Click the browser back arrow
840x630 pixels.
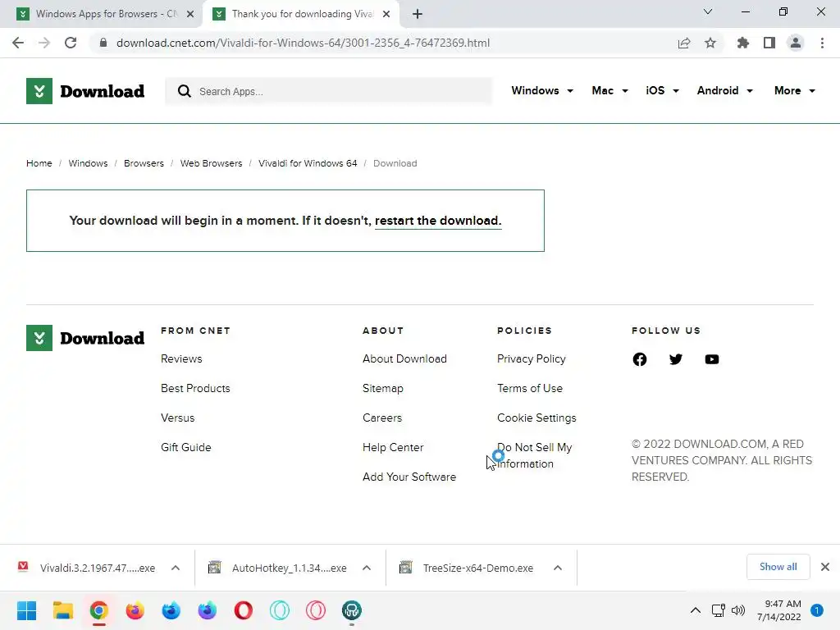click(18, 43)
